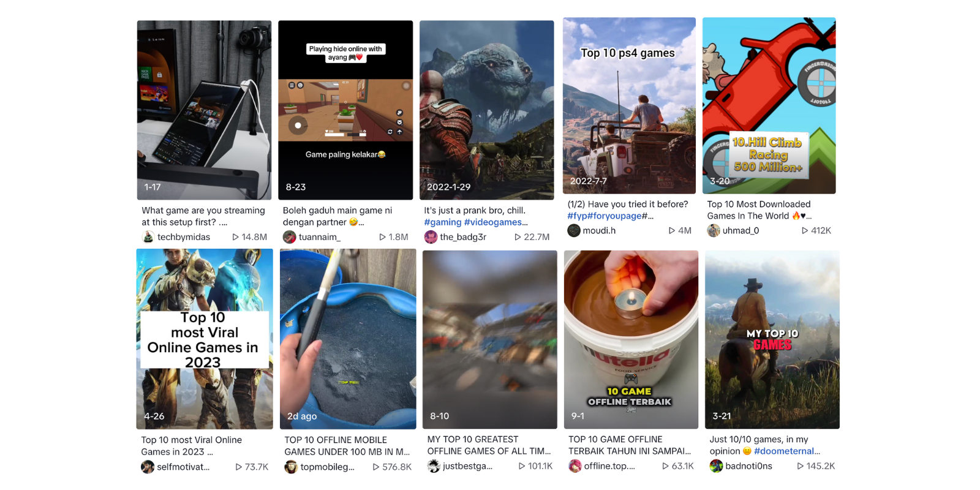Open Top 10 ps4 games video

click(629, 105)
